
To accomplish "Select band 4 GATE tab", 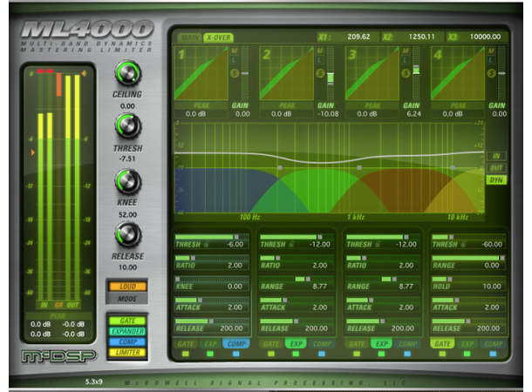I will [442, 344].
